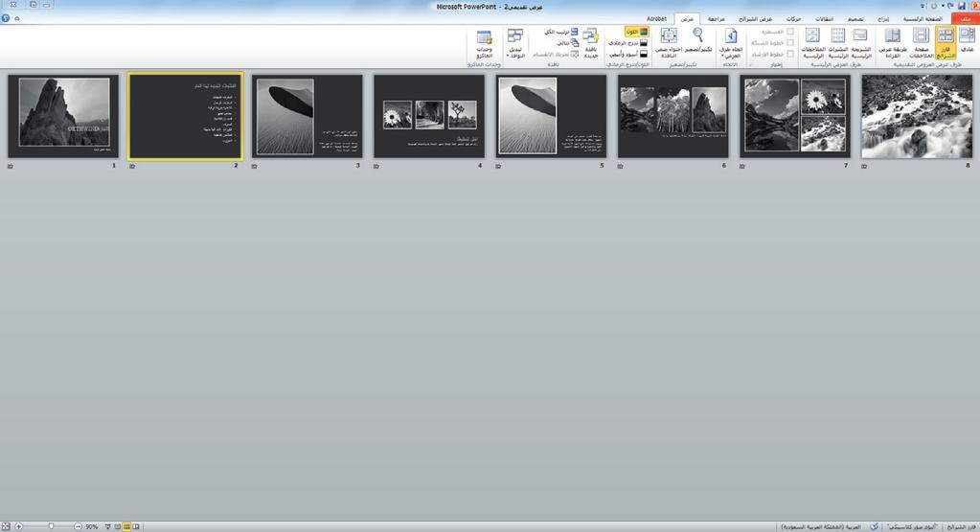Click zoom in plus button on status bar
The width and height of the screenshot is (980, 532).
click(x=19, y=527)
